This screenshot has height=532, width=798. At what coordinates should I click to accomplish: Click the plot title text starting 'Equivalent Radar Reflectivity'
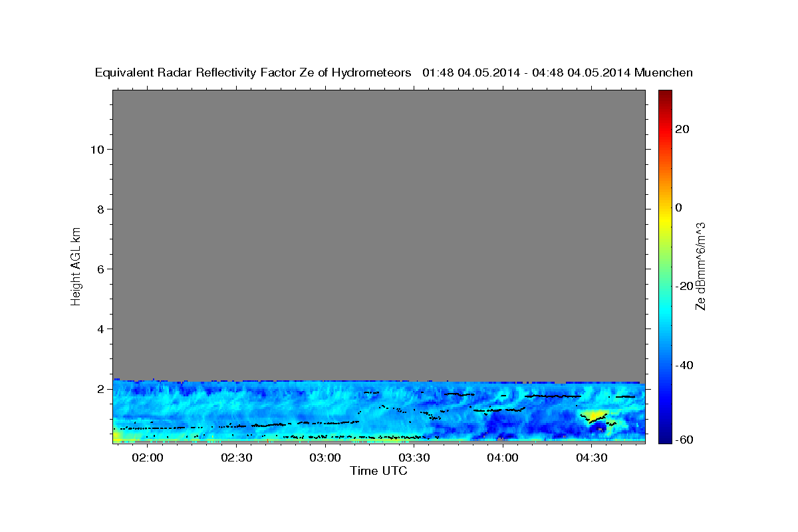click(394, 73)
